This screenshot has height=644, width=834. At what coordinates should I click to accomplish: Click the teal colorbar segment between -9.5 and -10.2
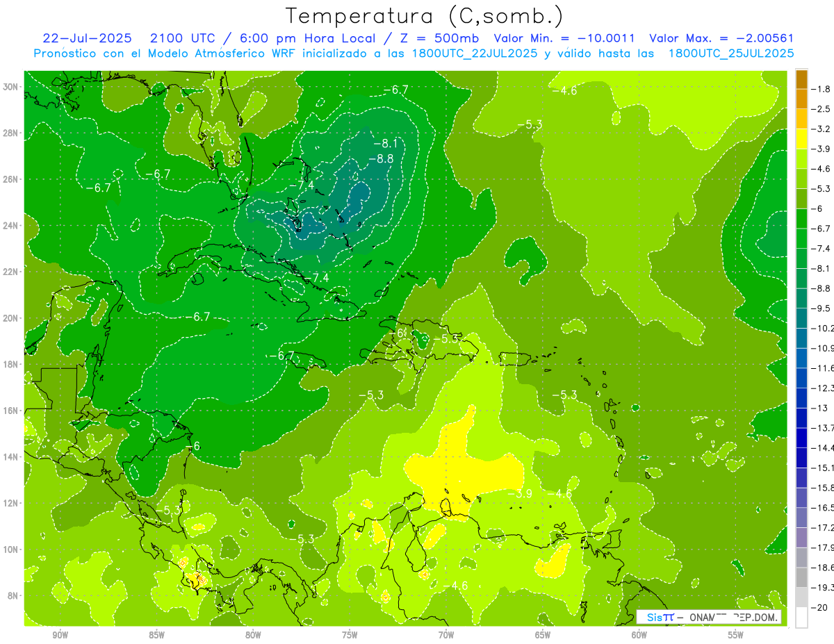802,318
